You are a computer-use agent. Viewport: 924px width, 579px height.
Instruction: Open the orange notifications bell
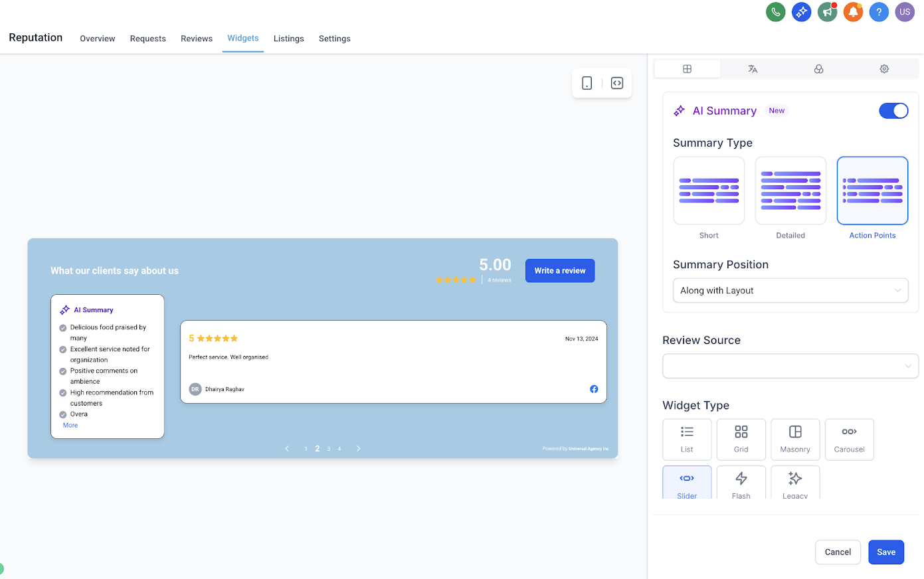[853, 12]
